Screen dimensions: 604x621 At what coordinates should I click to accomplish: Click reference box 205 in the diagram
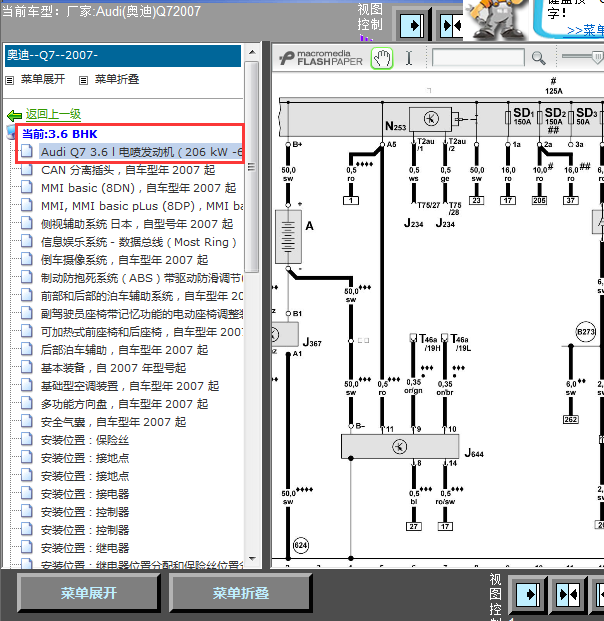pos(539,200)
